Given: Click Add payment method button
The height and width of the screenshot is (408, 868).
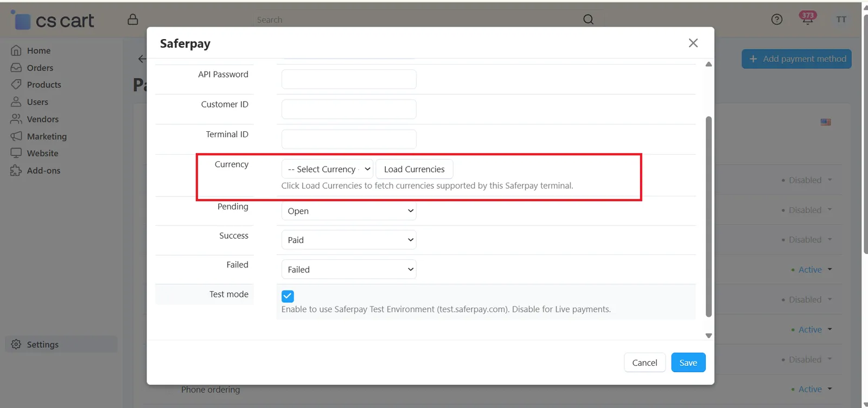Looking at the screenshot, I should point(796,59).
